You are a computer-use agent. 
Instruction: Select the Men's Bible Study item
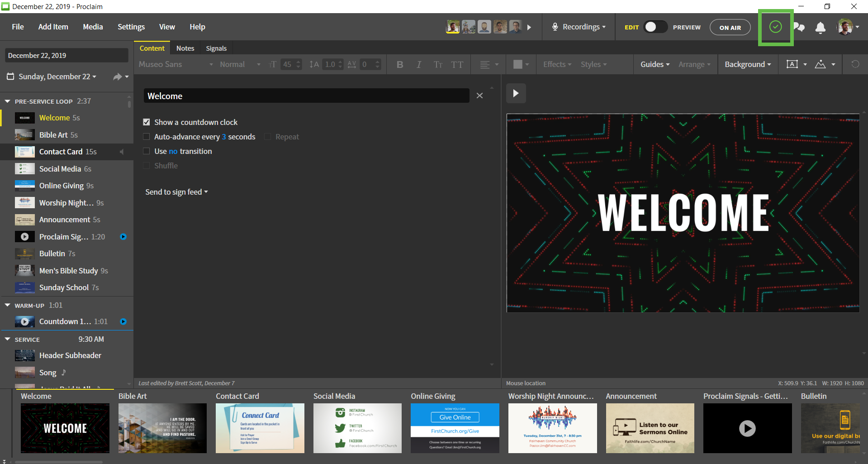point(66,271)
